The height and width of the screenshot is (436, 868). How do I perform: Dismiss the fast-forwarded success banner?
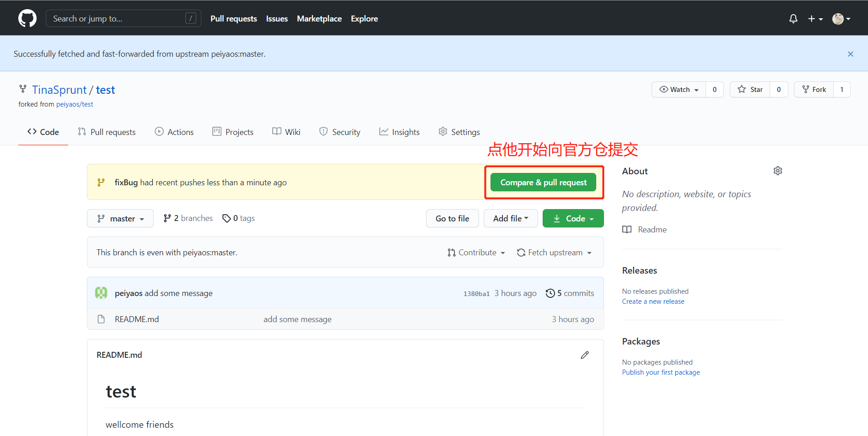pos(850,54)
